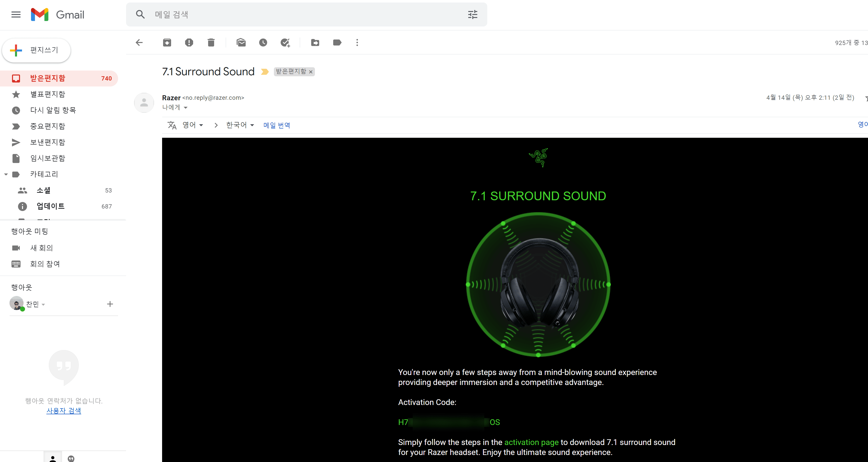This screenshot has width=868, height=462.
Task: Open the 보낸편지함 sent folder
Action: pyautogui.click(x=48, y=142)
